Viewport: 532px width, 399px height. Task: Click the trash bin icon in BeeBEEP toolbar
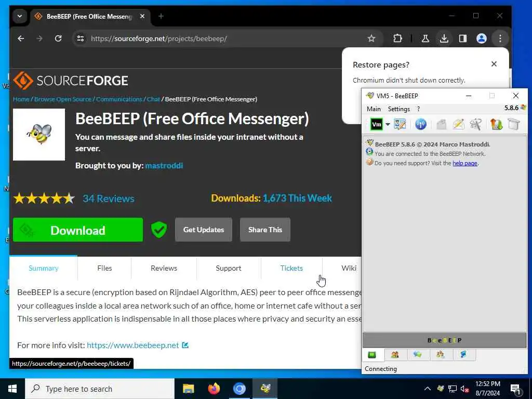point(514,125)
